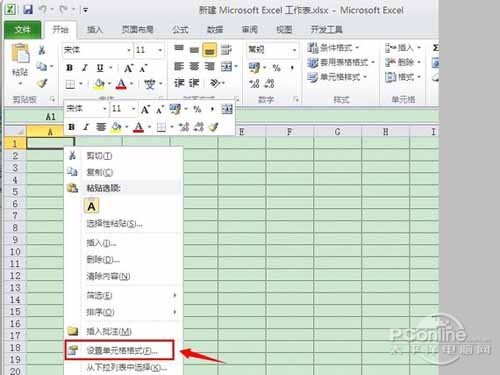Viewport: 500px width, 375px height.
Task: Open the File tab
Action: [22, 30]
